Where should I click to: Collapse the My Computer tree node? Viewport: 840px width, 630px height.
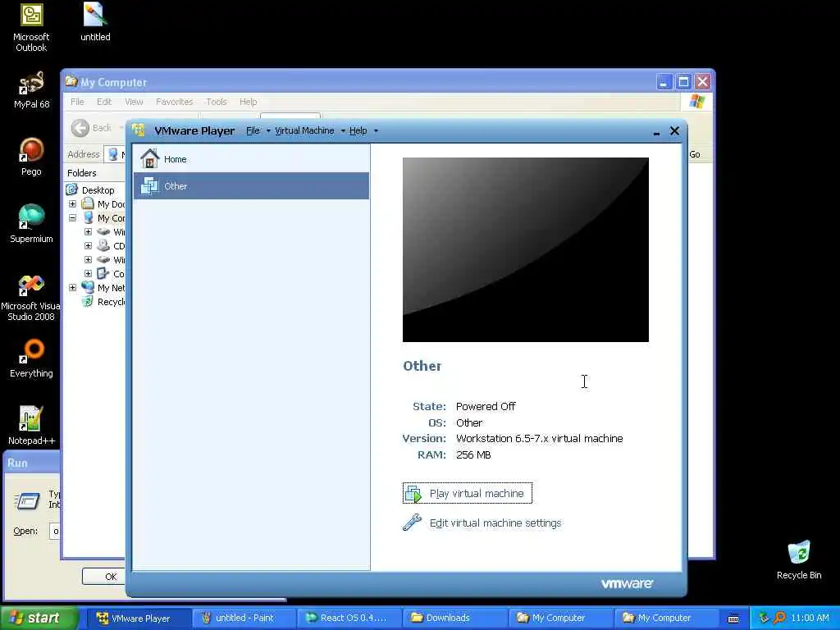[x=72, y=218]
